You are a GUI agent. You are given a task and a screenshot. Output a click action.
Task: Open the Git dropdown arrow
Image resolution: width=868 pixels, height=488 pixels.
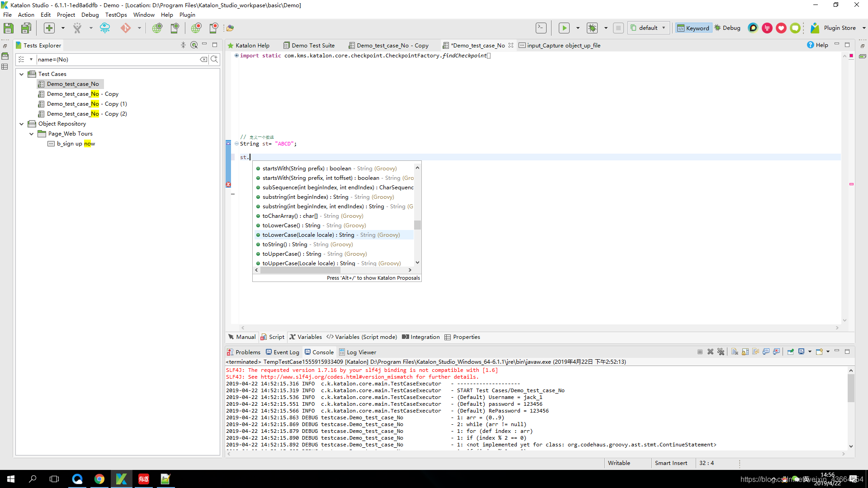[139, 28]
